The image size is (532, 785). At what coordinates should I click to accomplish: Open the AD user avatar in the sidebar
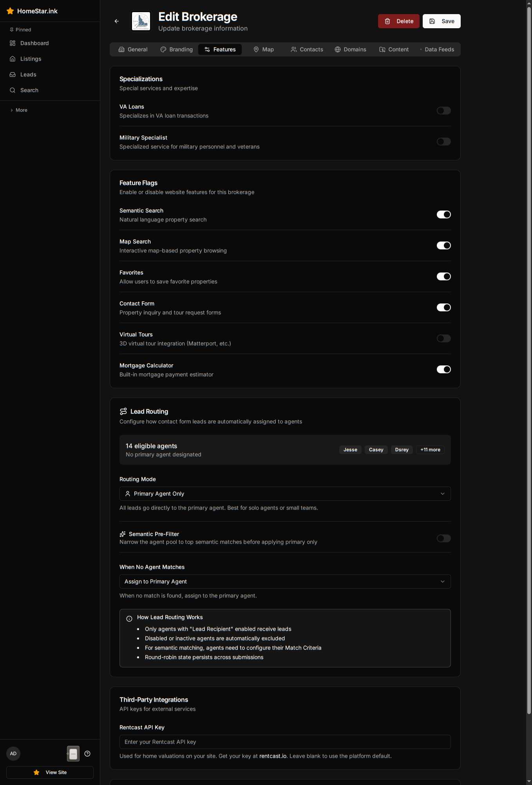coord(13,753)
